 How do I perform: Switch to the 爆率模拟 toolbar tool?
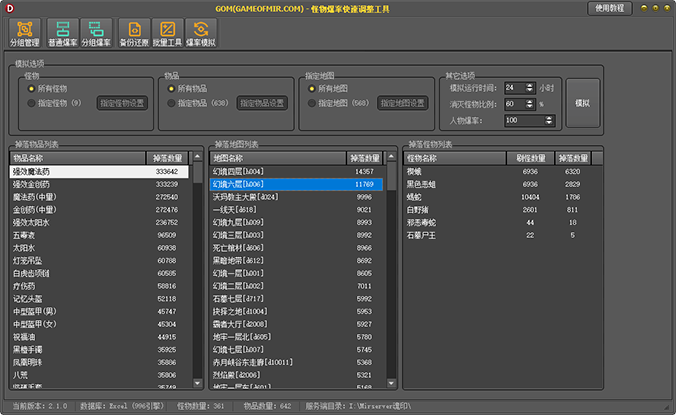click(x=201, y=33)
